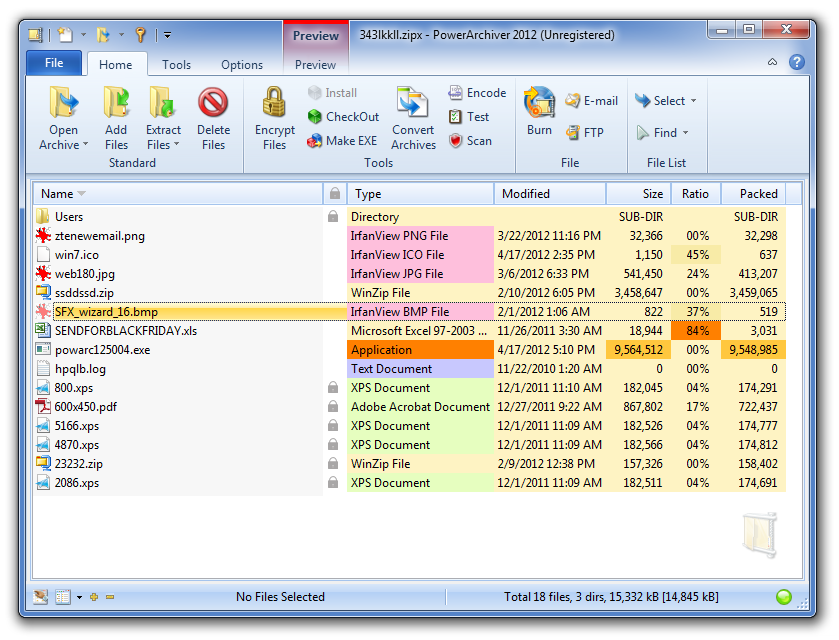Viewport: 839px width, 640px height.
Task: Sort by the Modified column header
Action: (x=550, y=193)
